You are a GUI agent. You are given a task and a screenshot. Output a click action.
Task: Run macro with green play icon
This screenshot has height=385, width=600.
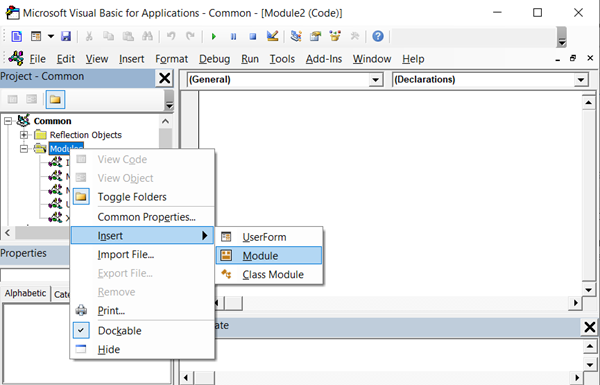[x=214, y=36]
